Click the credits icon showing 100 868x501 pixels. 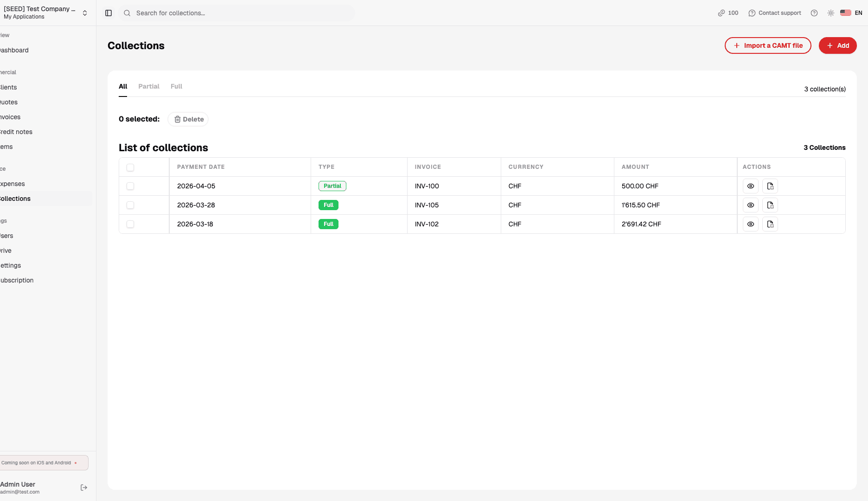pyautogui.click(x=721, y=13)
